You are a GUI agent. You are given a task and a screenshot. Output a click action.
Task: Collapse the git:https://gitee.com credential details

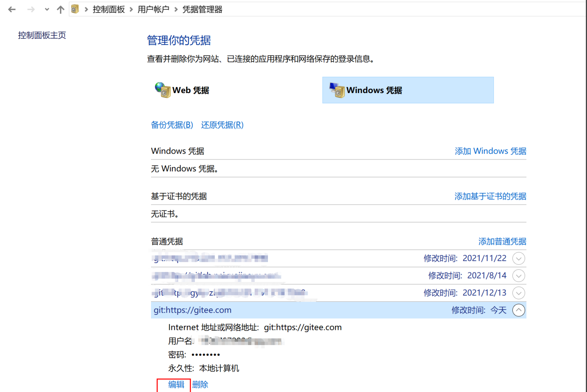tap(519, 310)
